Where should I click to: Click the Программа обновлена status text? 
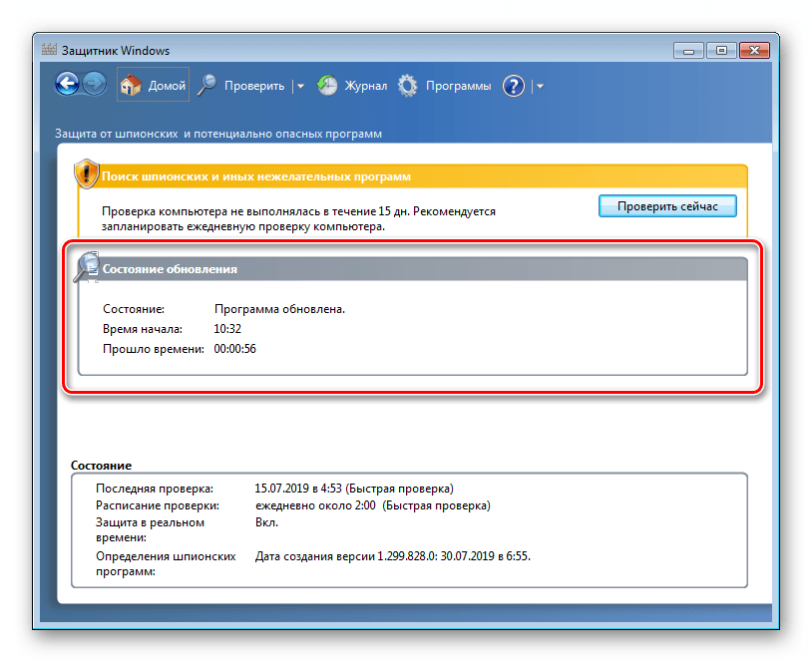(x=279, y=309)
